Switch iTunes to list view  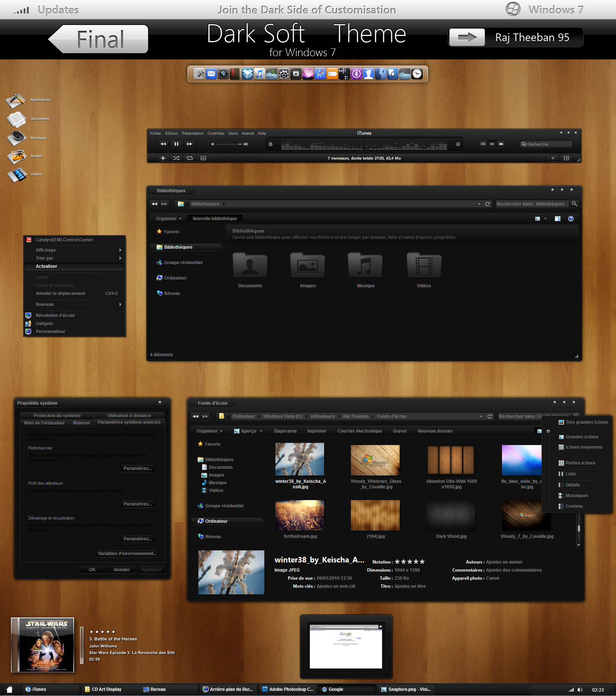pos(483,144)
